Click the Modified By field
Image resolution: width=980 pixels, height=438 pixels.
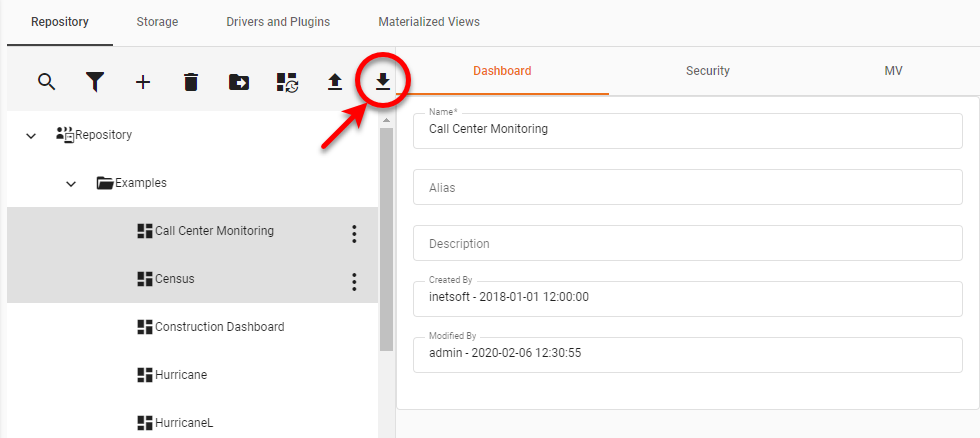click(688, 355)
